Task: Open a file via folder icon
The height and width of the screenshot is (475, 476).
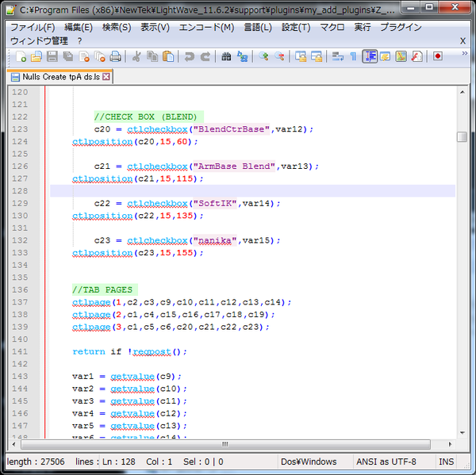Action: 36,56
